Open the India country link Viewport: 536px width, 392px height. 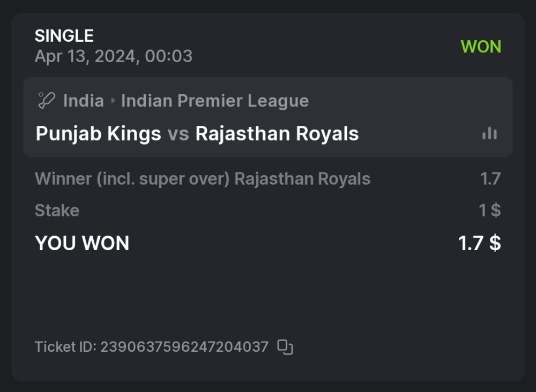(84, 101)
